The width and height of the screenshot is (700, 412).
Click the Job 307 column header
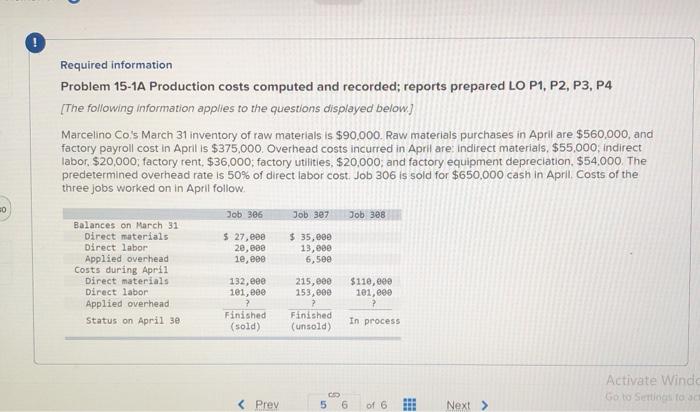point(311,215)
